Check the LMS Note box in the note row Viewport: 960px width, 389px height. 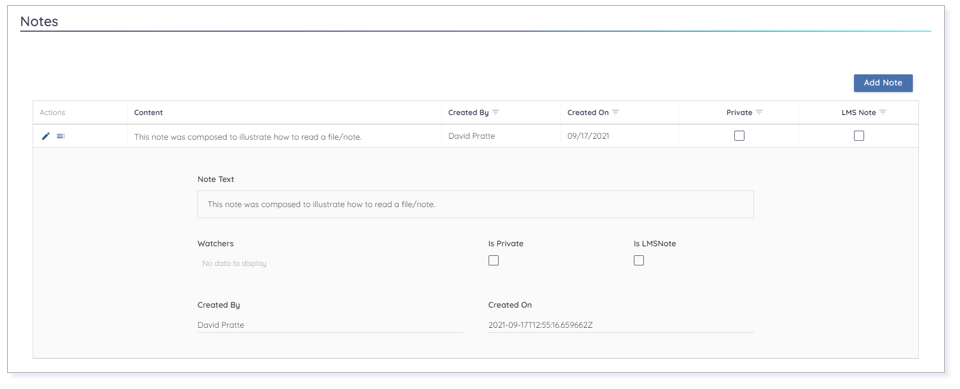(x=859, y=136)
